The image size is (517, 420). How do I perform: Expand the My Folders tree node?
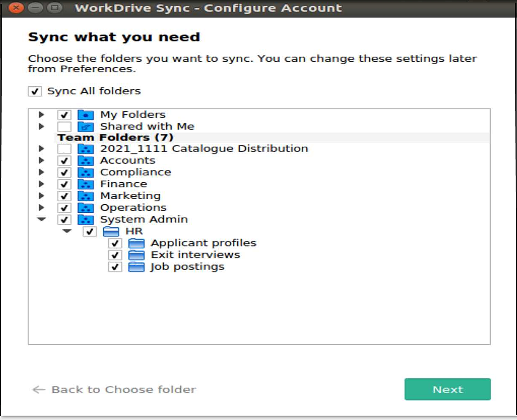point(41,115)
